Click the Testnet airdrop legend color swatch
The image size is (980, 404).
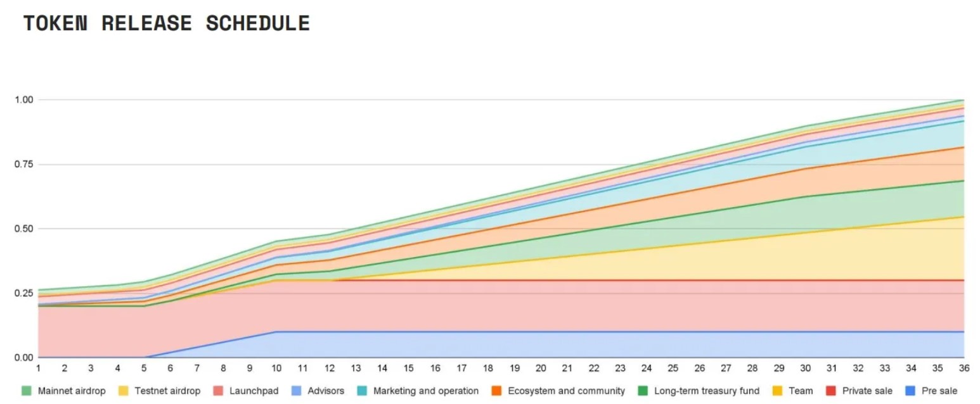[x=123, y=391]
